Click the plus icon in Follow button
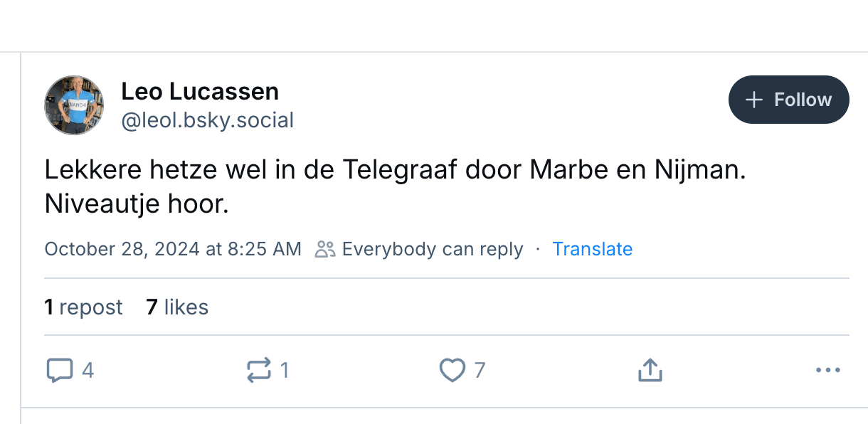Screen dimensions: 868x424 (753, 100)
